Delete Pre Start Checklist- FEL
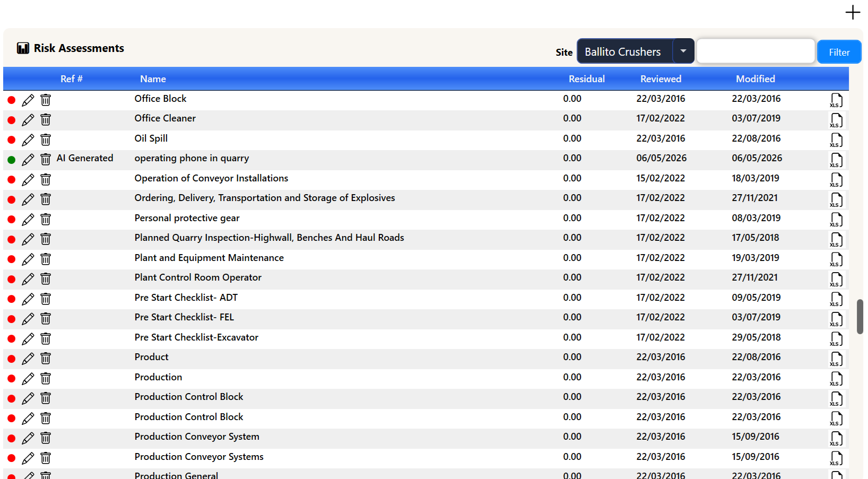This screenshot has width=868, height=479. tap(46, 319)
